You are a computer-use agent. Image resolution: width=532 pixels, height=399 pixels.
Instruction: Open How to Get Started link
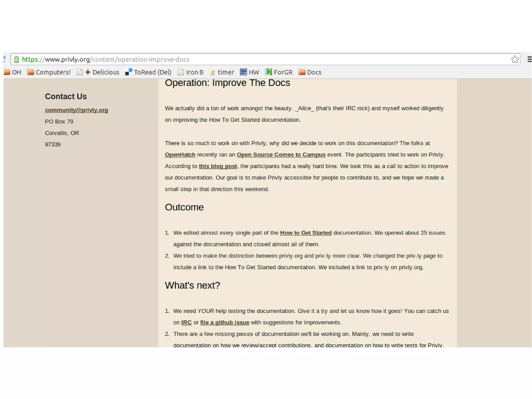coord(305,233)
